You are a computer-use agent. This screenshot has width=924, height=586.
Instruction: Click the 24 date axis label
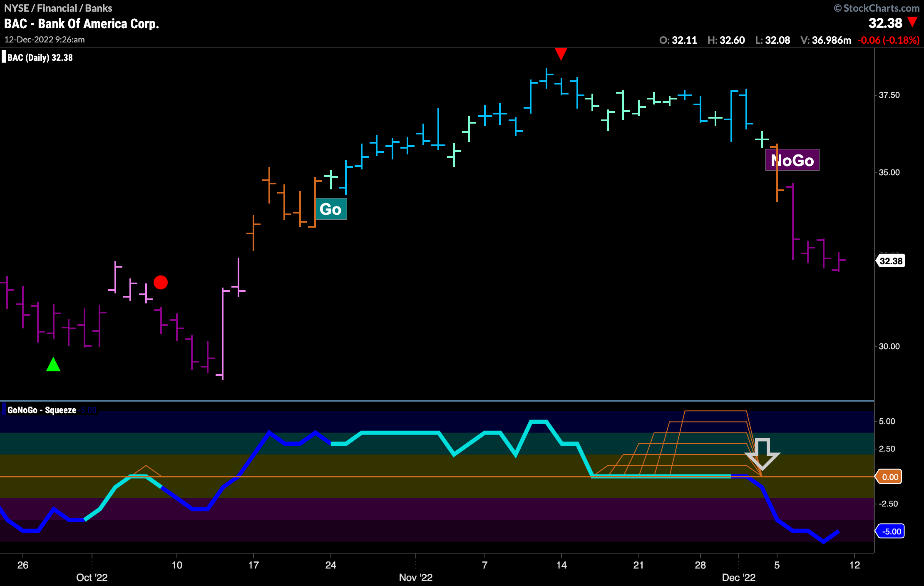tap(331, 565)
